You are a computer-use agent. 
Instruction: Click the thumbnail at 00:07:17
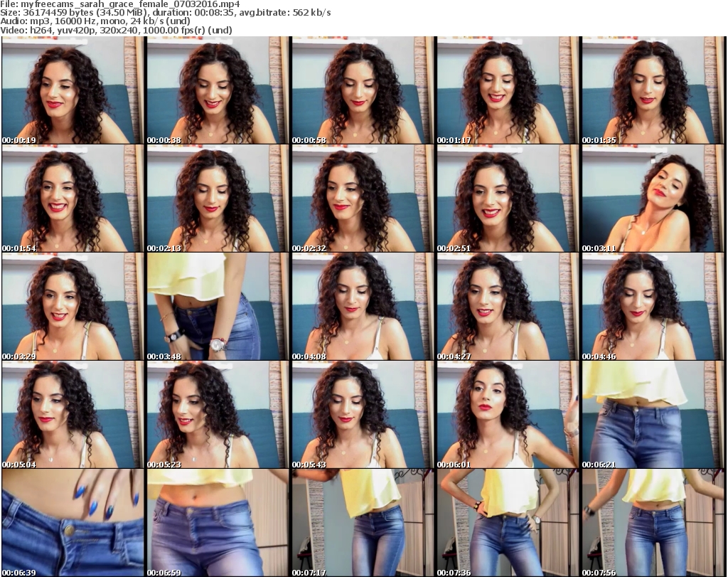(x=363, y=523)
